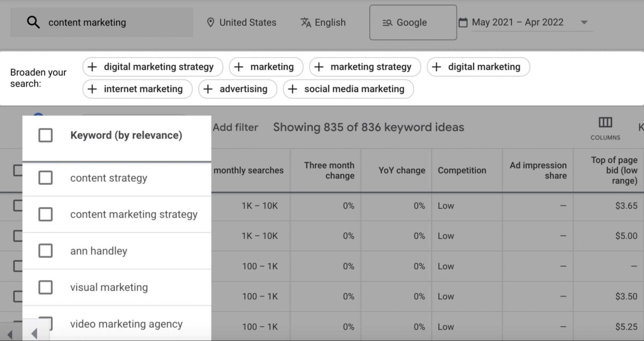644x341 pixels.
Task: Click the search magnifying glass icon
Action: (33, 22)
